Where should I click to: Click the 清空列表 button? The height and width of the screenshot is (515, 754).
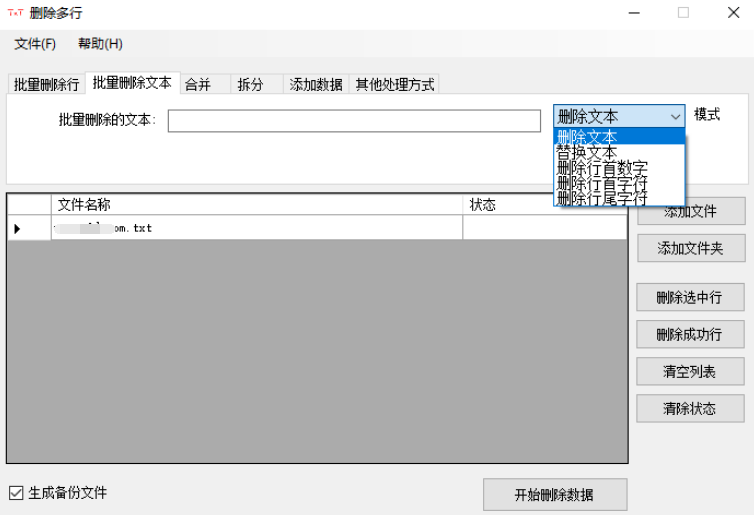pyautogui.click(x=690, y=371)
